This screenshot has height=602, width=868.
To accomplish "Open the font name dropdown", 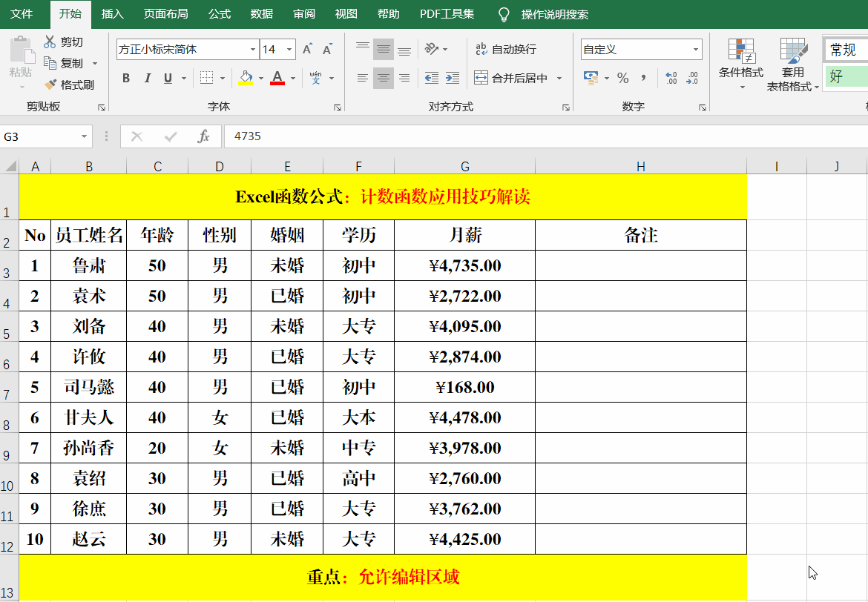I will pos(251,48).
